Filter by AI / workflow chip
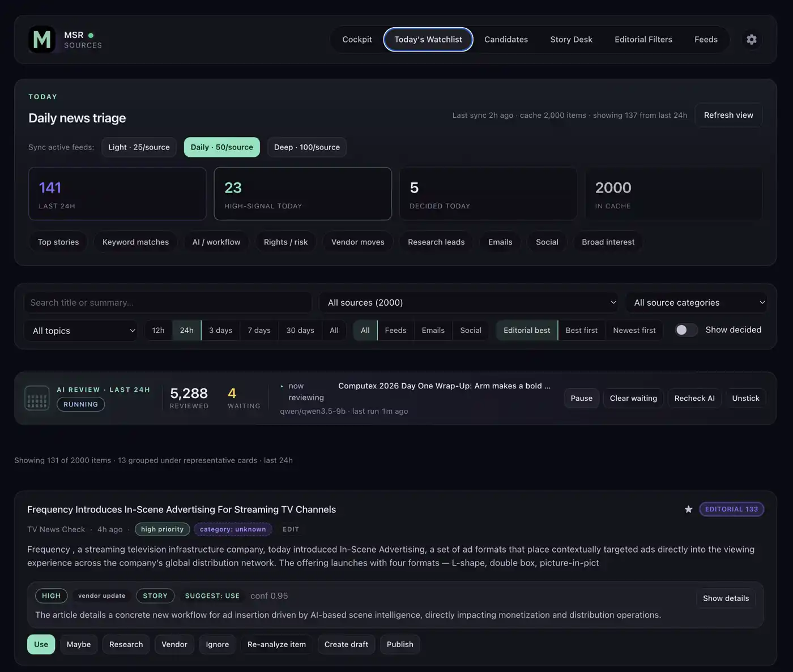The width and height of the screenshot is (793, 672). click(x=216, y=242)
